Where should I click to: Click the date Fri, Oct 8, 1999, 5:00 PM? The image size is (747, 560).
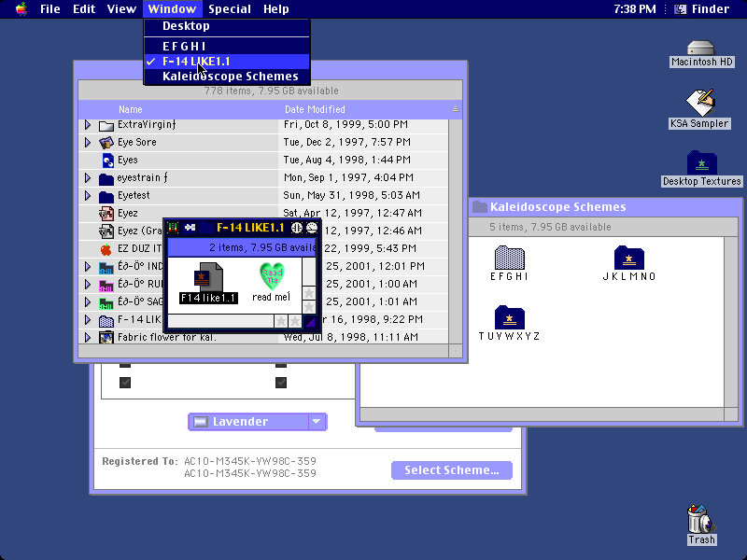point(345,125)
